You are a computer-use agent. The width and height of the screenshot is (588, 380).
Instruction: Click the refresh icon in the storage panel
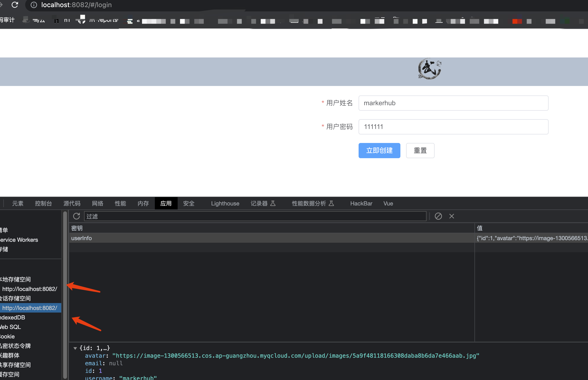(x=76, y=216)
